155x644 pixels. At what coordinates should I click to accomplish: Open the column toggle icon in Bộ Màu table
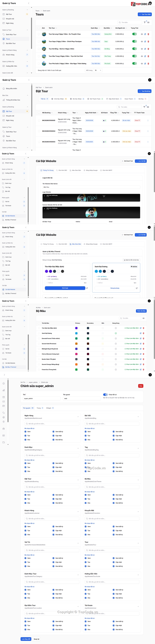coord(144,318)
